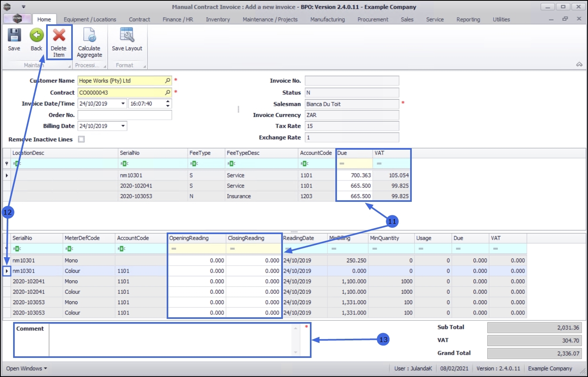The height and width of the screenshot is (377, 588).
Task: Toggle the Remove Inactive Lines checkbox
Action: [x=82, y=139]
